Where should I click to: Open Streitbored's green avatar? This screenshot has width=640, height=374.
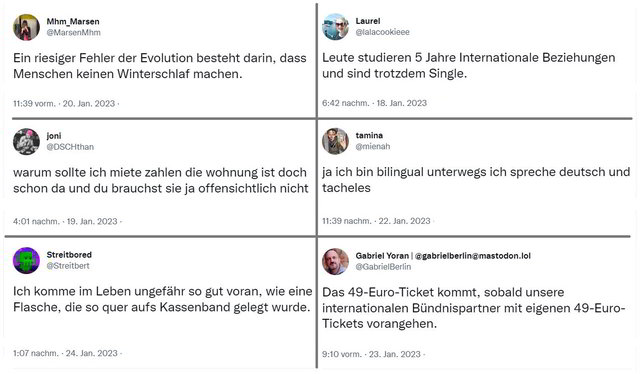pos(27,260)
